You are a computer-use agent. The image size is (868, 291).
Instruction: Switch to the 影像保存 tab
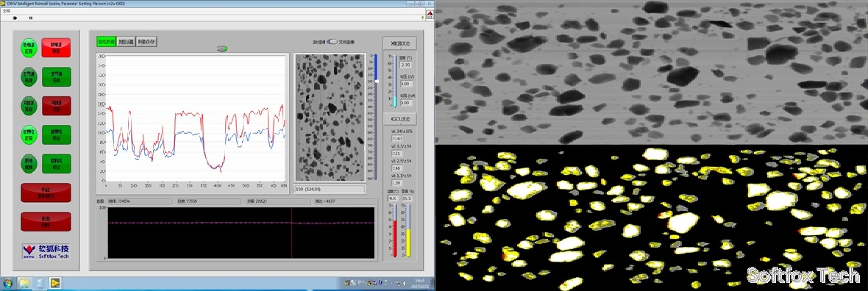click(x=146, y=41)
